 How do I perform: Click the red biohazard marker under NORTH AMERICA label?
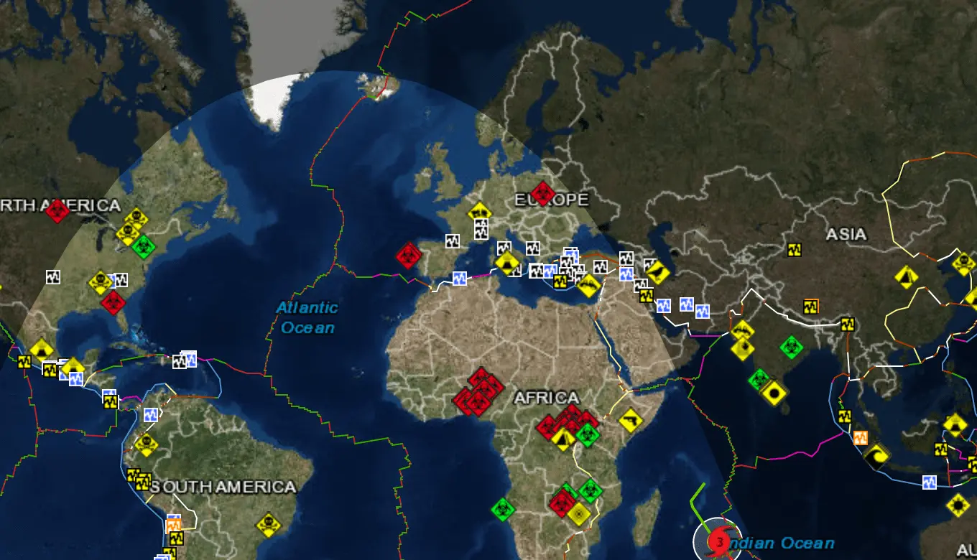click(57, 211)
